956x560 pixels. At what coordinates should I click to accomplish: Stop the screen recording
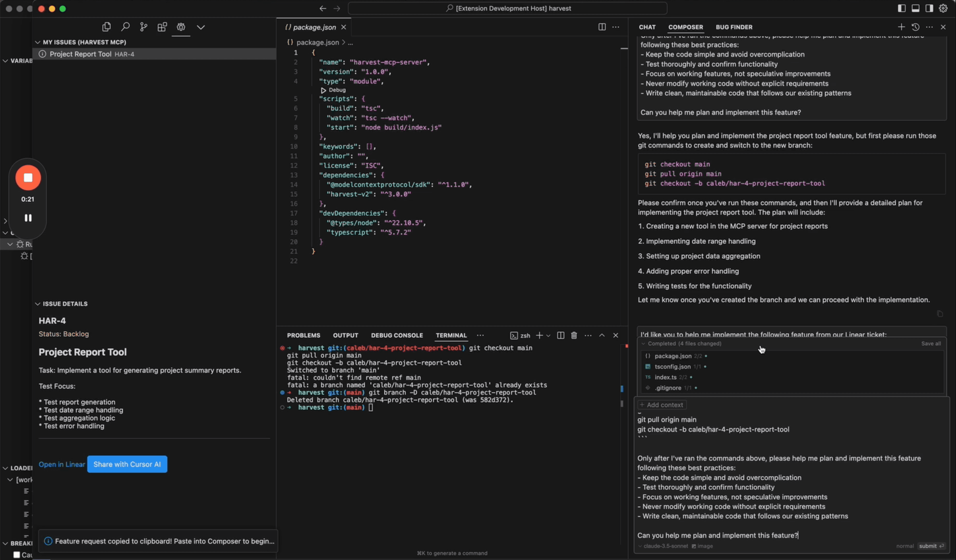(28, 178)
